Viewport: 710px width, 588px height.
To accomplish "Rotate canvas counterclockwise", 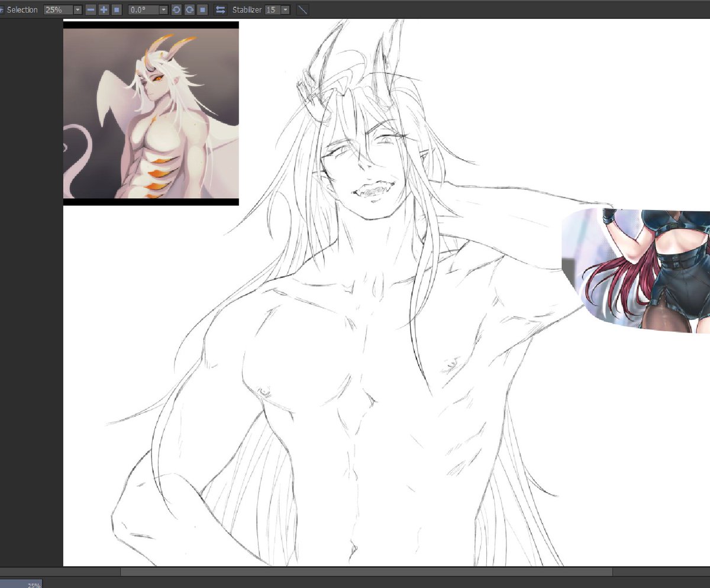I will tap(176, 10).
